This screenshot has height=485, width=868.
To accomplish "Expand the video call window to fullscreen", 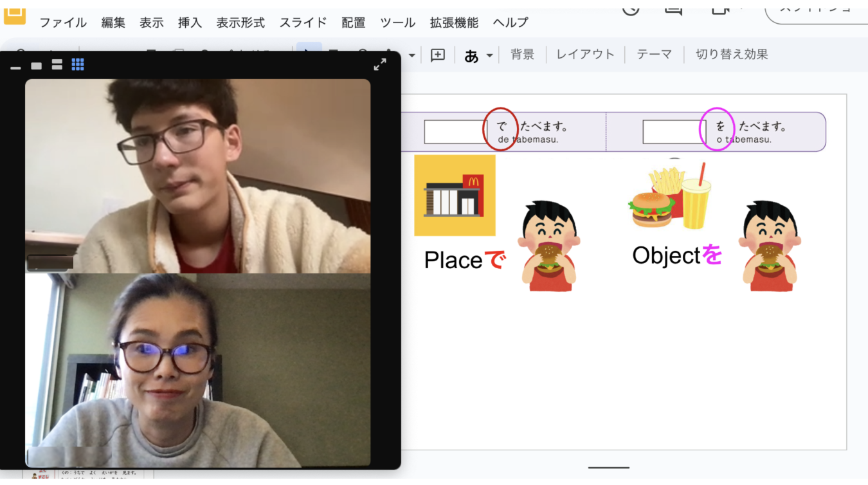I will (379, 64).
